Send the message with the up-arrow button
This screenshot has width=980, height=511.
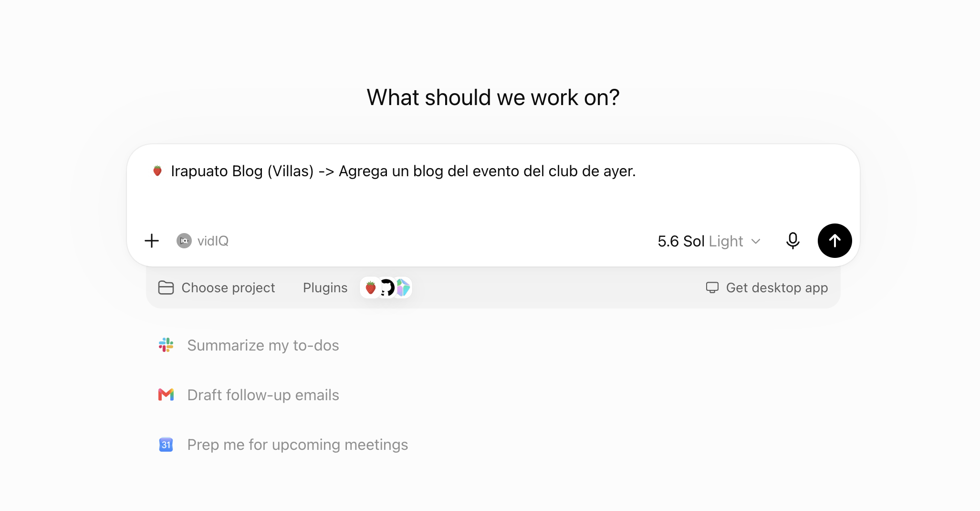pyautogui.click(x=834, y=241)
